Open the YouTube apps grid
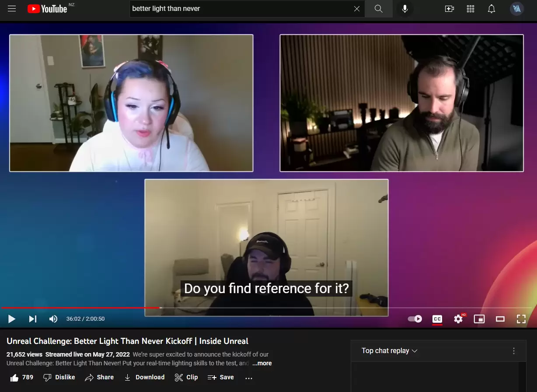 [471, 9]
